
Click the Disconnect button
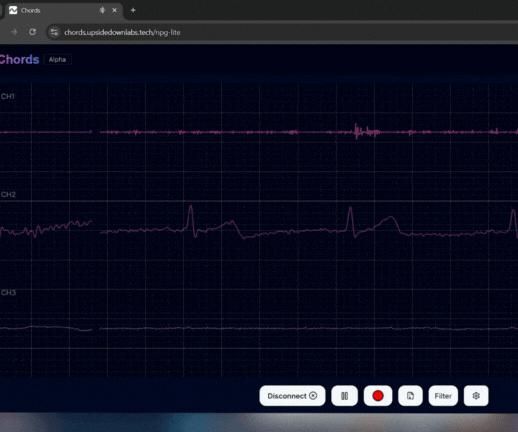pyautogui.click(x=292, y=396)
